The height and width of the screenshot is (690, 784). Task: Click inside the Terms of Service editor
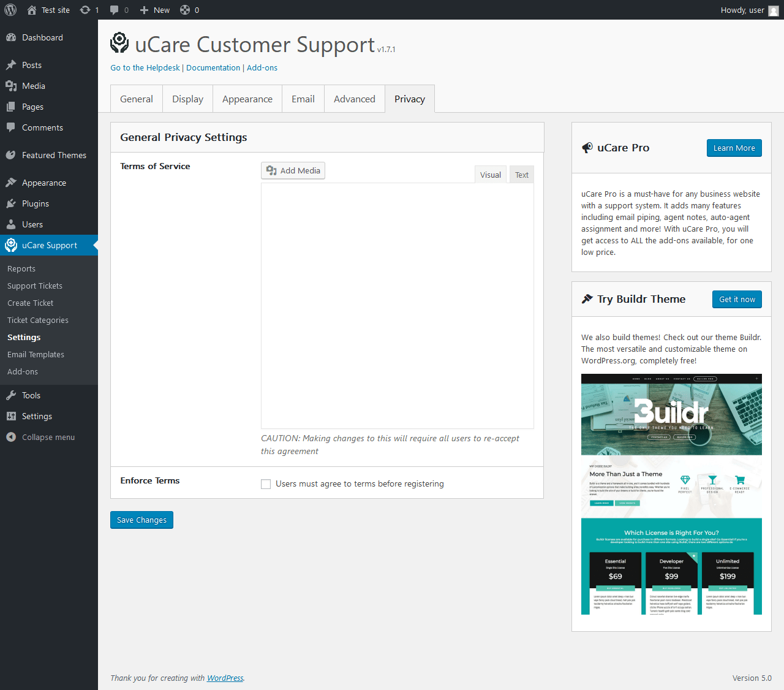(398, 306)
